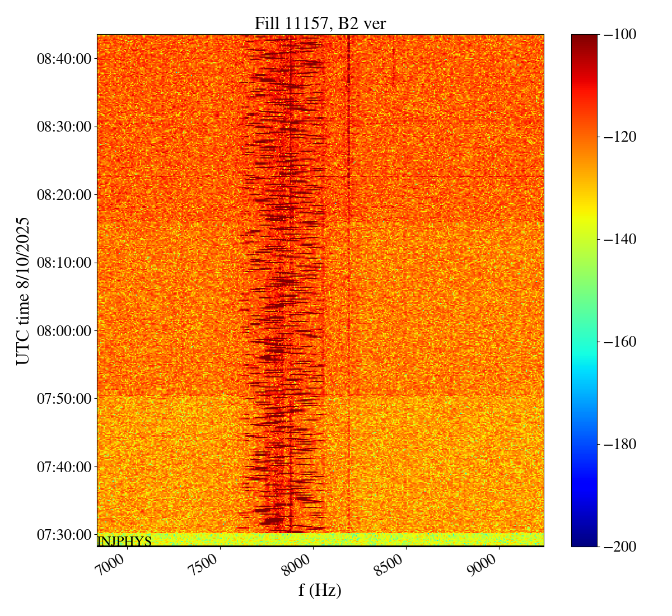This screenshot has height=616, width=672.
Task: Click the dark red top of the colorbar
Action: 584,38
